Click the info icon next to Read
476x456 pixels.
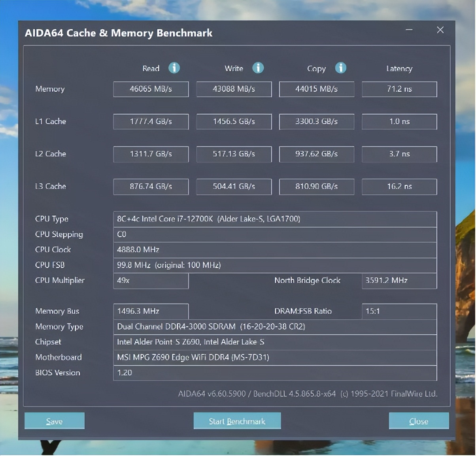(174, 68)
